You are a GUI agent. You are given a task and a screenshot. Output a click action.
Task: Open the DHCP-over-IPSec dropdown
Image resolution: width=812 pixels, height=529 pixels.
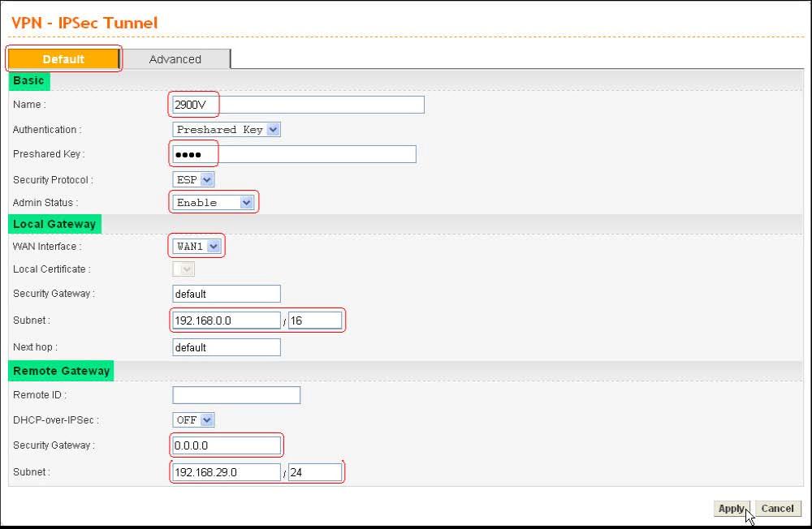[x=194, y=419]
